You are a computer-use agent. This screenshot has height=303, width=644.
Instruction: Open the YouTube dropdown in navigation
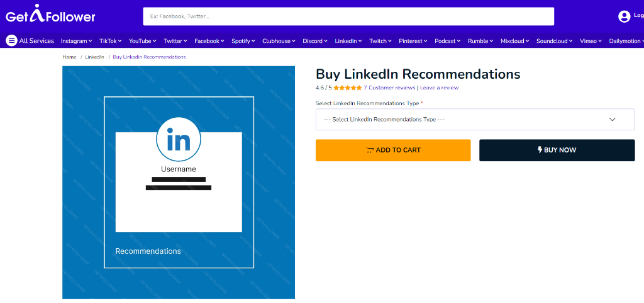click(x=143, y=41)
